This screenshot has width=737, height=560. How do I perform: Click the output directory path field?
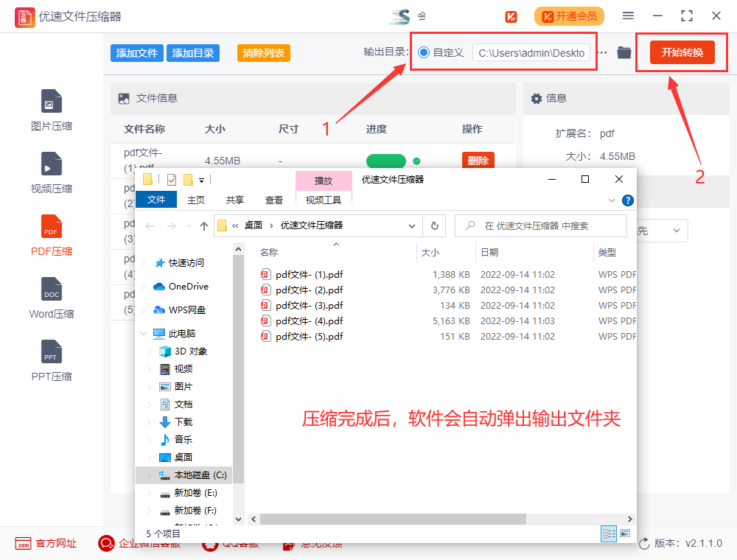point(531,53)
